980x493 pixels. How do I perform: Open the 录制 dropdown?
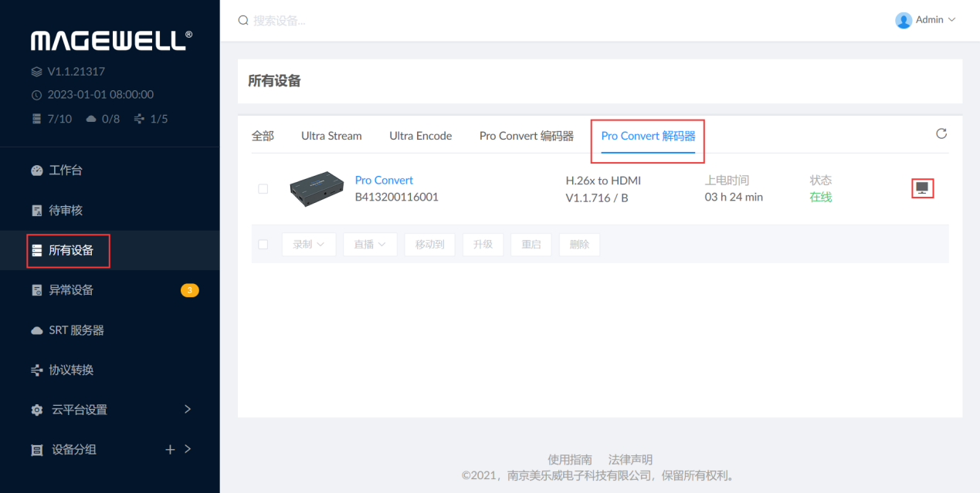[309, 245]
